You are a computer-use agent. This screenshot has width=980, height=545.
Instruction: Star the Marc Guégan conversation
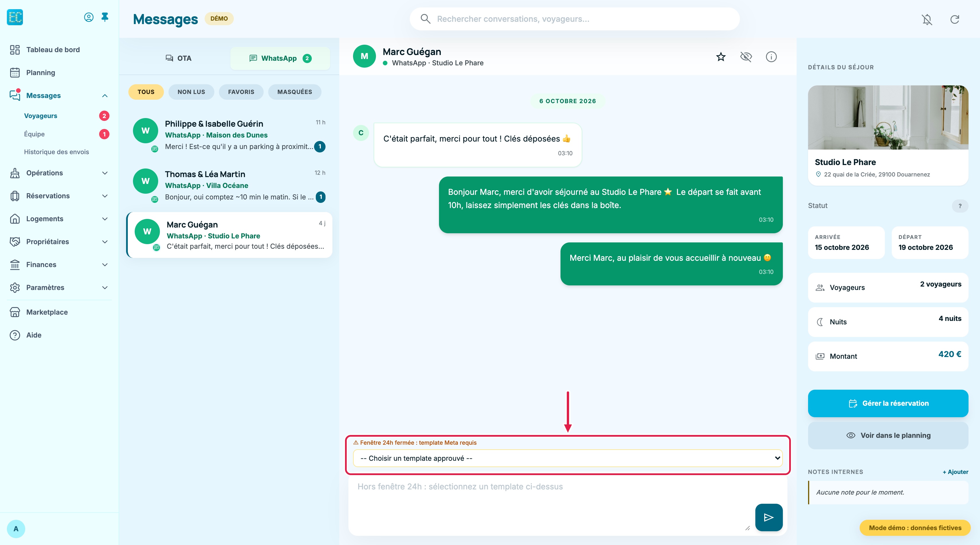coord(721,57)
